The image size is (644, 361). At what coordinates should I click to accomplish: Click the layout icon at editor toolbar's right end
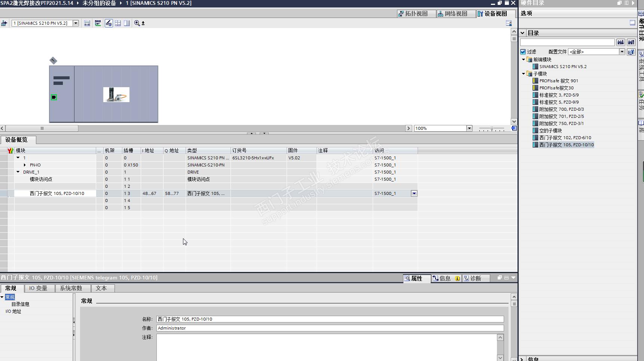pos(509,23)
